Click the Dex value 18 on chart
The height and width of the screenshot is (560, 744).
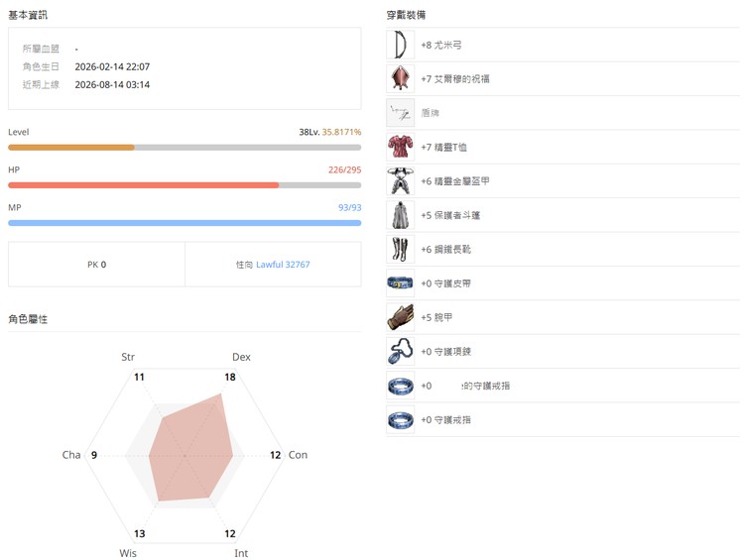coord(230,377)
